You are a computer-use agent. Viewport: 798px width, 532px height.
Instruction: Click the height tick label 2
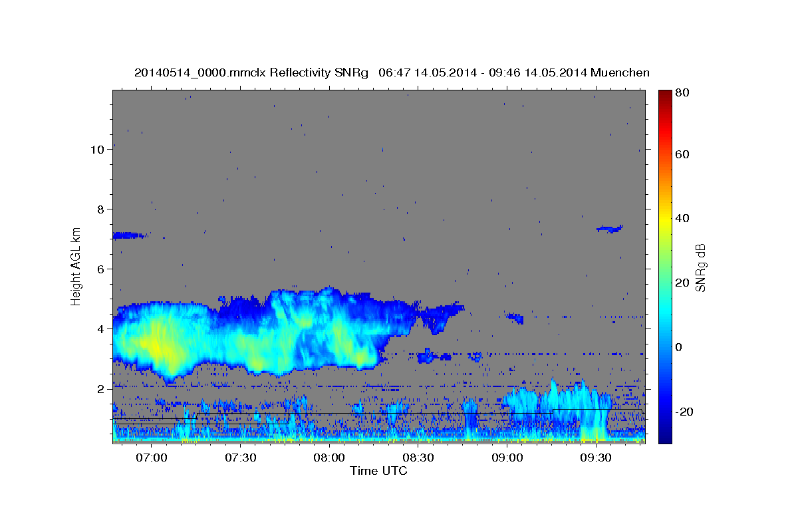click(101, 389)
